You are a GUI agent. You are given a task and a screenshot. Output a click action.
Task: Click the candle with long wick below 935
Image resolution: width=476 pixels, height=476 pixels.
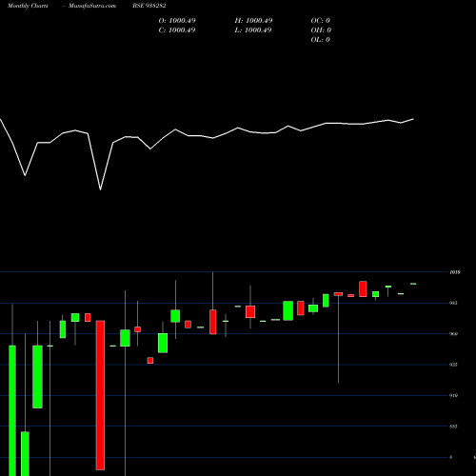[x=338, y=338]
